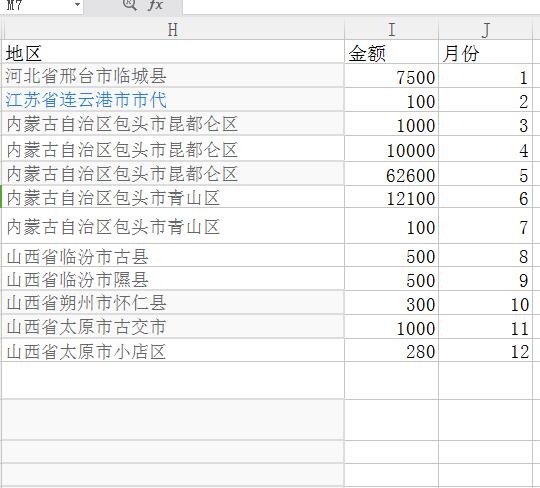540x488 pixels.
Task: Select column J header
Action: pyautogui.click(x=486, y=30)
